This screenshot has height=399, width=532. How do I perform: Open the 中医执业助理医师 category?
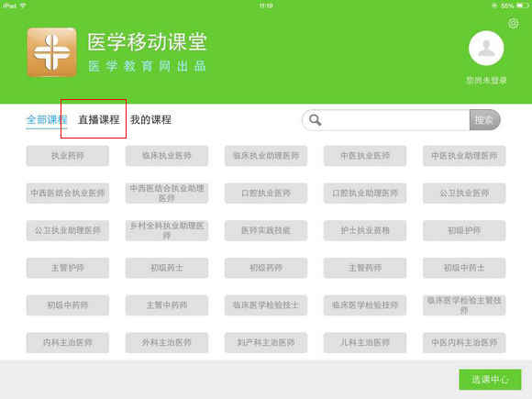464,156
